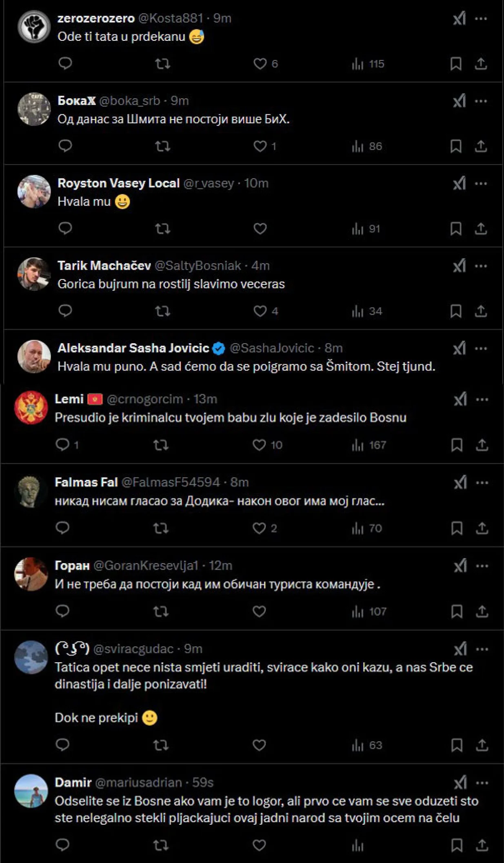The image size is (504, 863).
Task: Open Grok analysis on Tarik Machačev's tweet
Action: (x=460, y=266)
